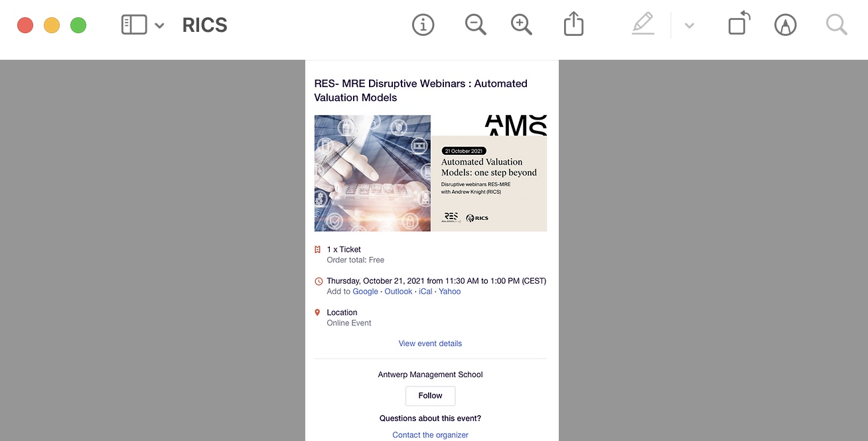Add event to Google calendar
The width and height of the screenshot is (868, 441).
(x=365, y=292)
